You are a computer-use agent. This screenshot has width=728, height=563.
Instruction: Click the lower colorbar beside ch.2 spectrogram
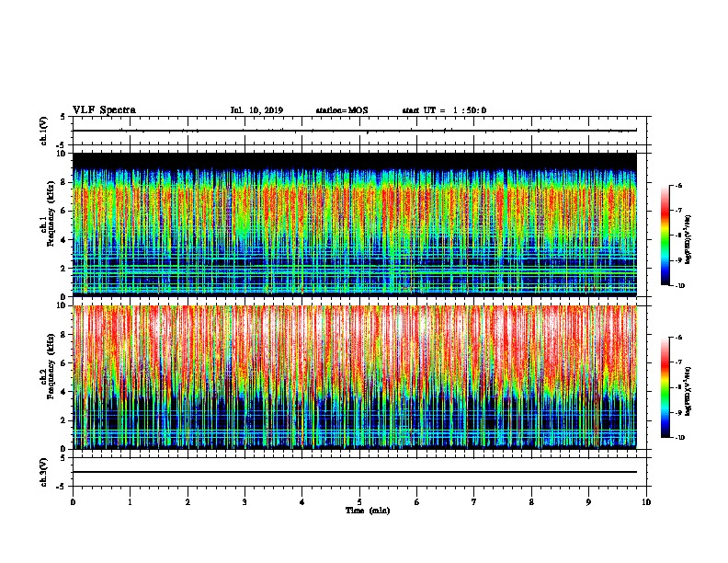[x=665, y=387]
